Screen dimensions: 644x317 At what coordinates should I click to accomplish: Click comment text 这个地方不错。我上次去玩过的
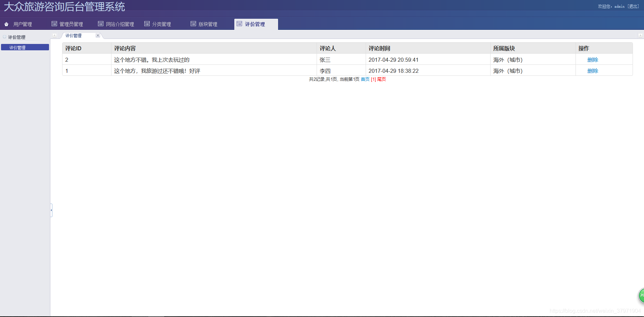pyautogui.click(x=152, y=60)
